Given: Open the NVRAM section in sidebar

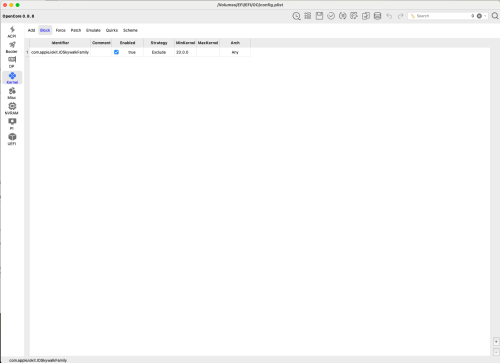Looking at the screenshot, I should [12, 109].
